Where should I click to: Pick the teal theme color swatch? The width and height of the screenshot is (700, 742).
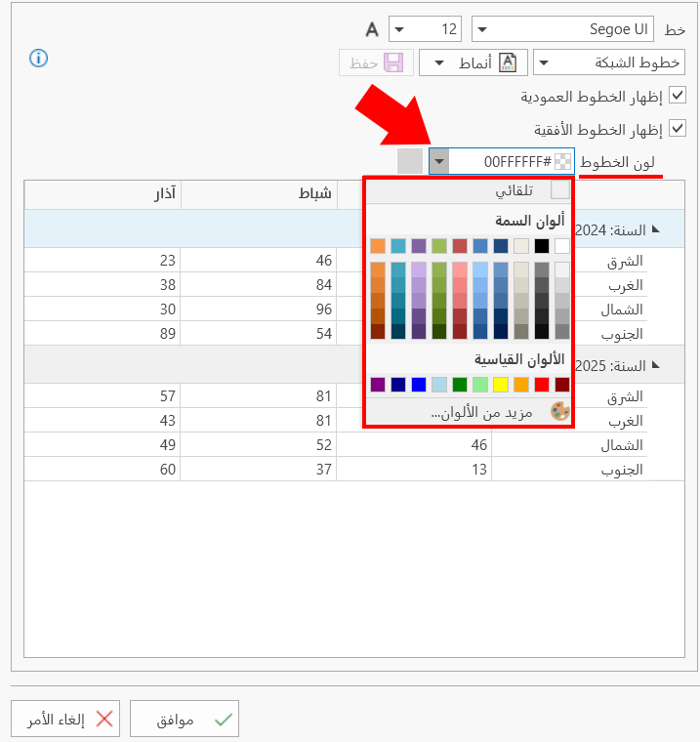[398, 246]
